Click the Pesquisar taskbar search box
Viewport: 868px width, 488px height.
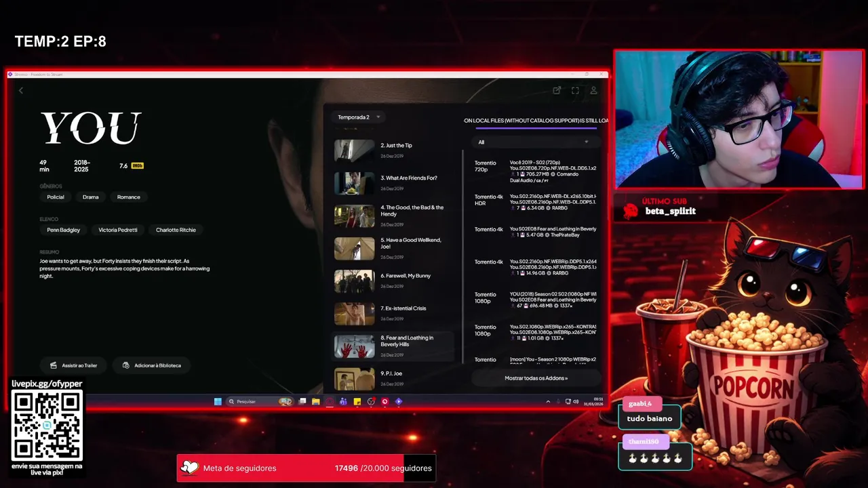260,401
